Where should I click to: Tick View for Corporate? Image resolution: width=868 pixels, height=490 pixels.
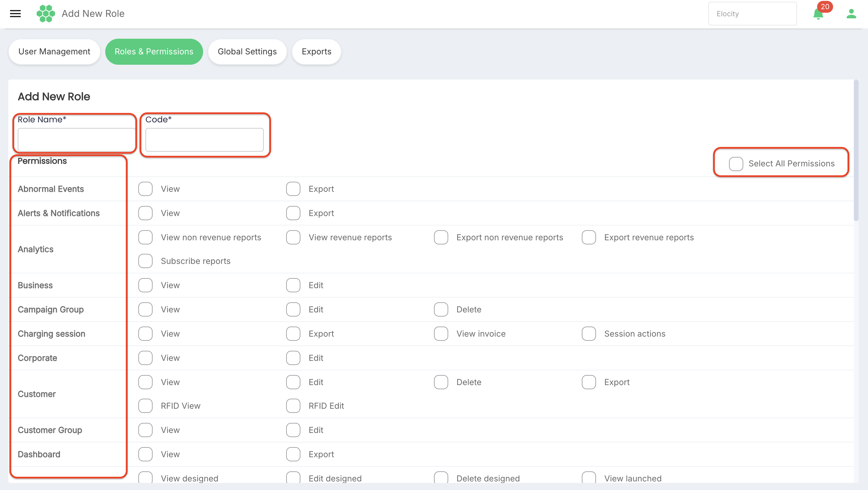point(145,358)
